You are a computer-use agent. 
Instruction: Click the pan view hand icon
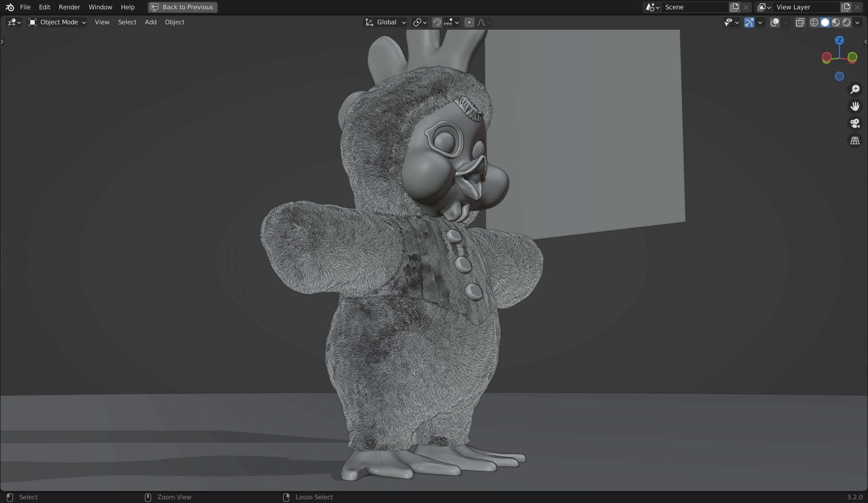click(855, 106)
